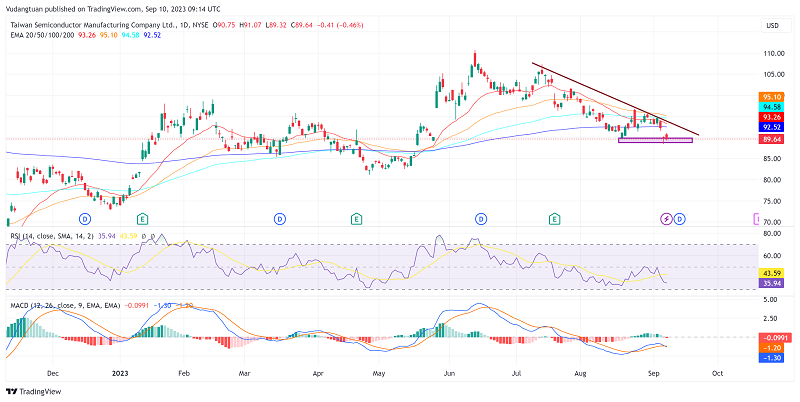This screenshot has height=402, width=800.
Task: Click the red 89.64 last price label
Action: [x=771, y=140]
